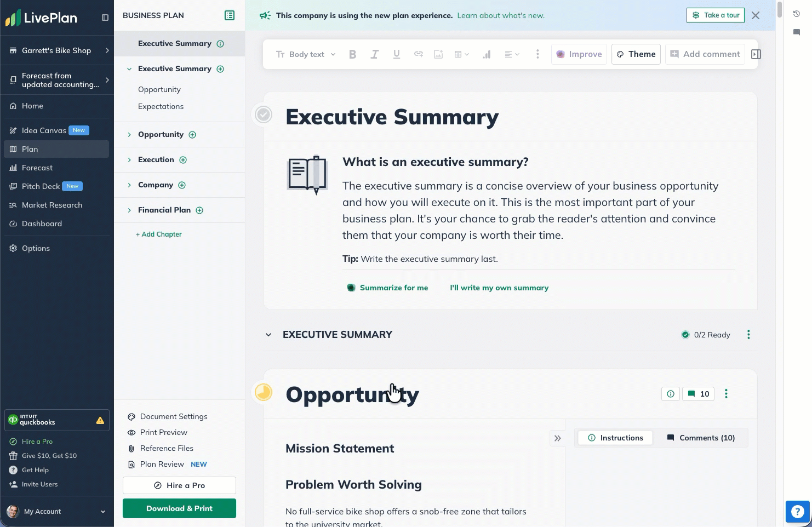Open insert table dropdown
Viewport: 812px width, 527px height.
(x=461, y=54)
